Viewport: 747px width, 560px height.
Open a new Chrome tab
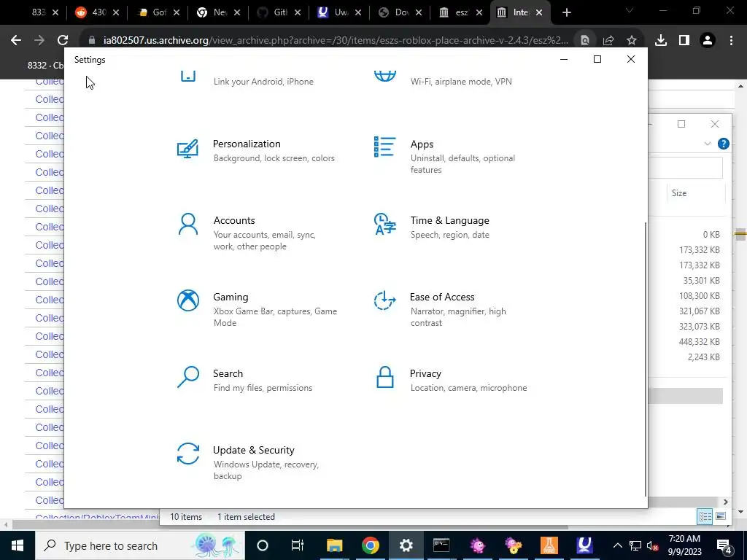click(566, 13)
